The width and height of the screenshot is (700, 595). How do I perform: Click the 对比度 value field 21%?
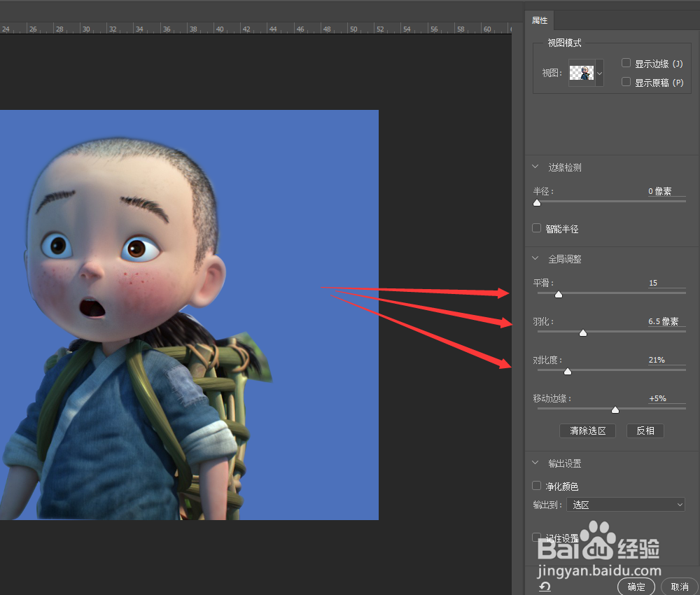(x=666, y=360)
